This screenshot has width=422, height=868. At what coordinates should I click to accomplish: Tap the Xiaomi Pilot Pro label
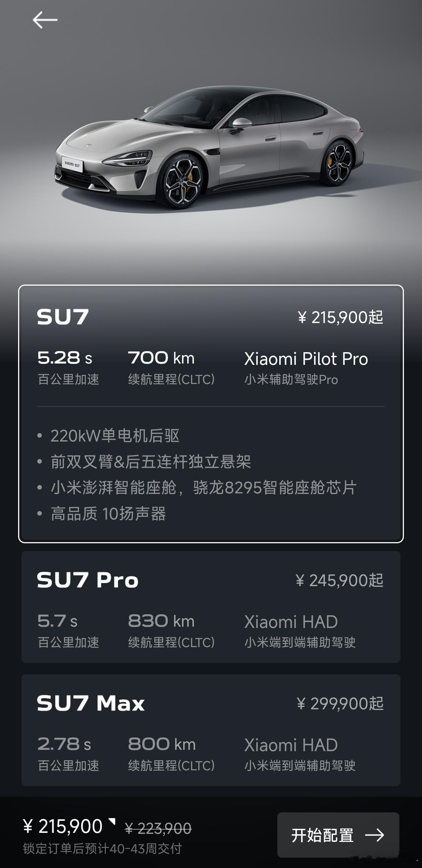(306, 359)
